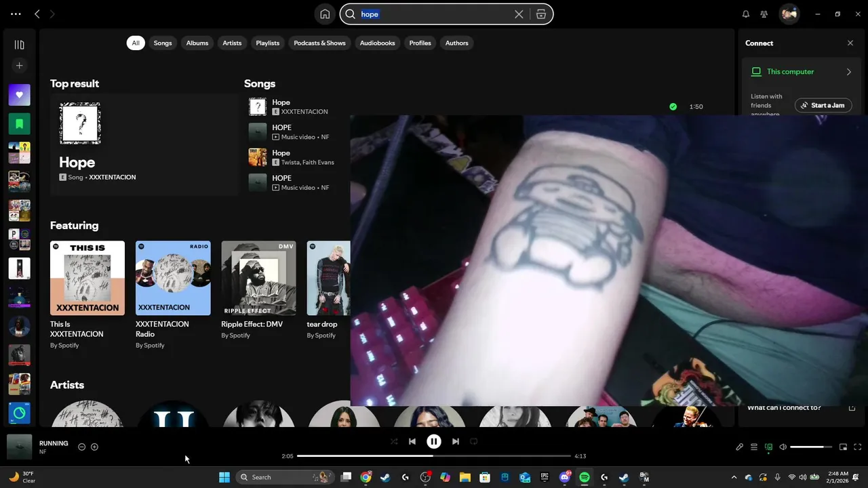868x488 pixels.
Task: Click the now playing RUNNING album art
Action: [x=20, y=447]
